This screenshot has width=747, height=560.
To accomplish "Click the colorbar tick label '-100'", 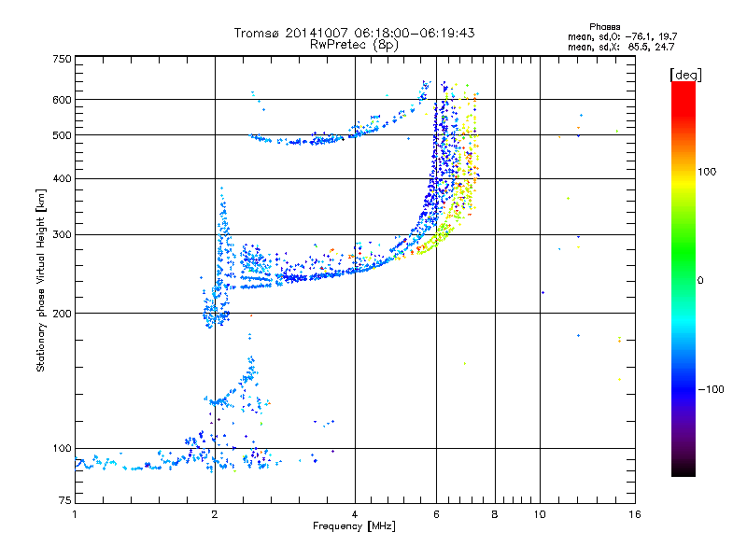I will pos(711,389).
